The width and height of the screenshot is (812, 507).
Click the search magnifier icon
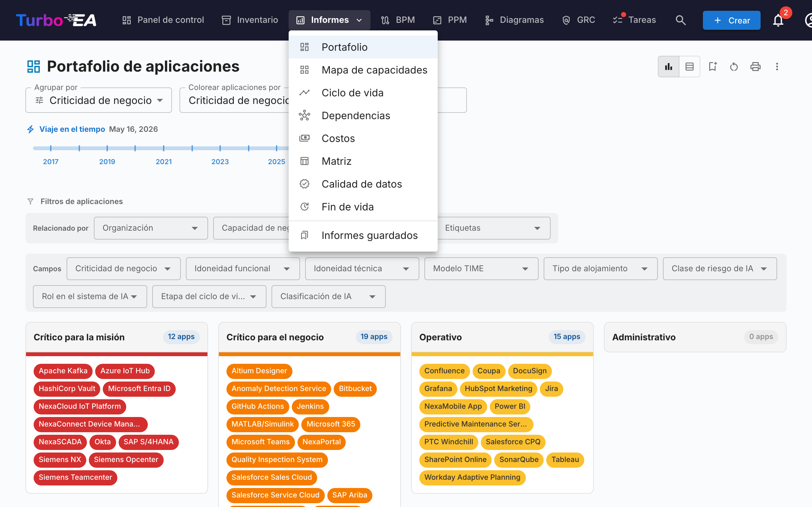[680, 20]
